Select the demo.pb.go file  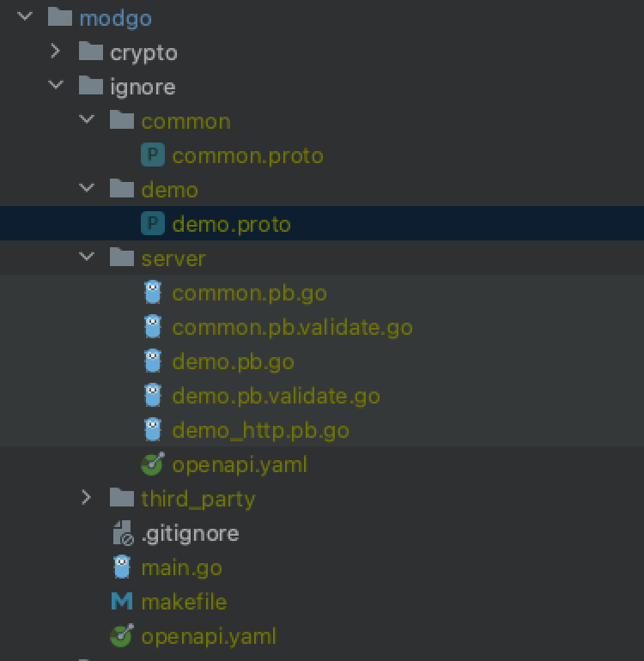tap(233, 361)
